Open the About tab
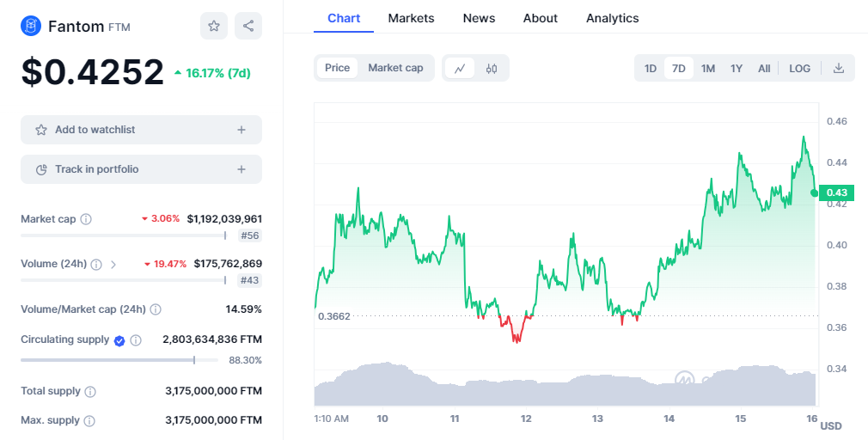 [x=541, y=18]
